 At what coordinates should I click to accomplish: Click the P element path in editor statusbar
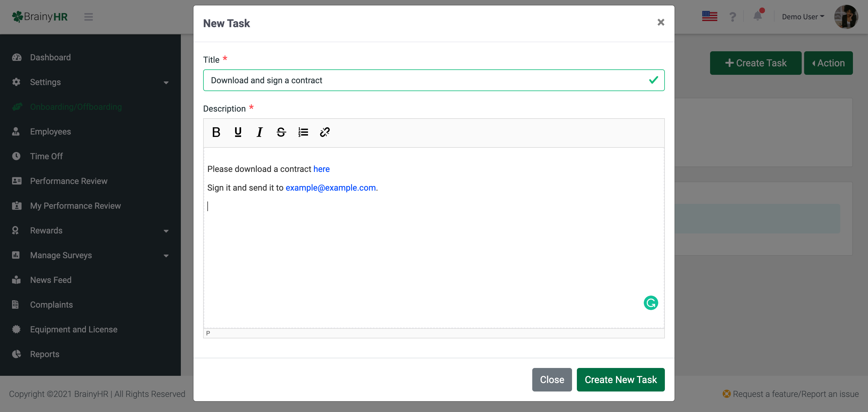click(x=208, y=333)
